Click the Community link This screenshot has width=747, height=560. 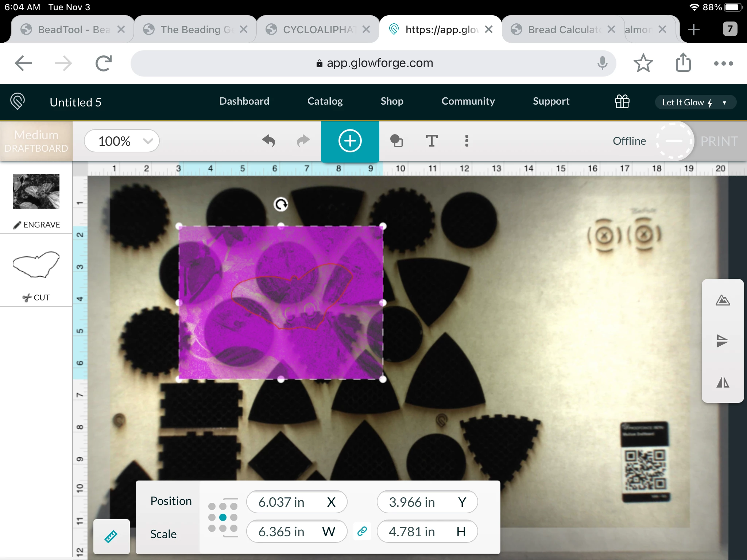click(x=468, y=101)
